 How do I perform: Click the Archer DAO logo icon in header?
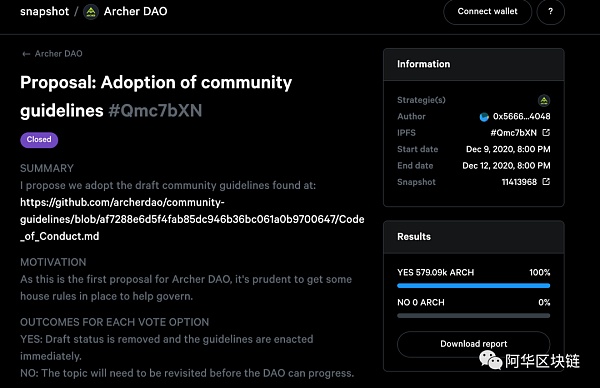tap(91, 12)
